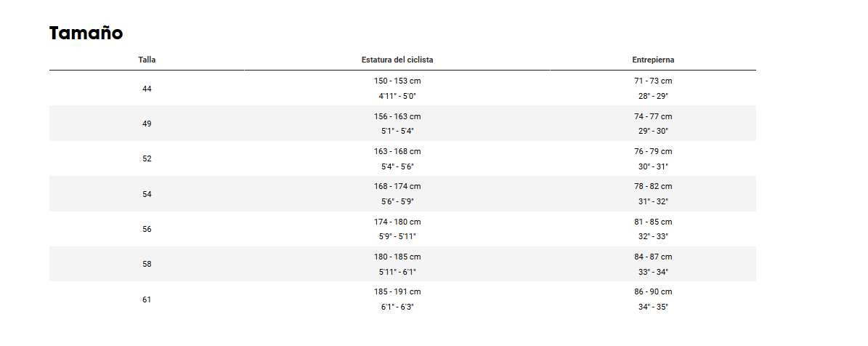Select the 86 - 90 cm inseam cell
This screenshot has height=346, width=868.
click(x=653, y=291)
